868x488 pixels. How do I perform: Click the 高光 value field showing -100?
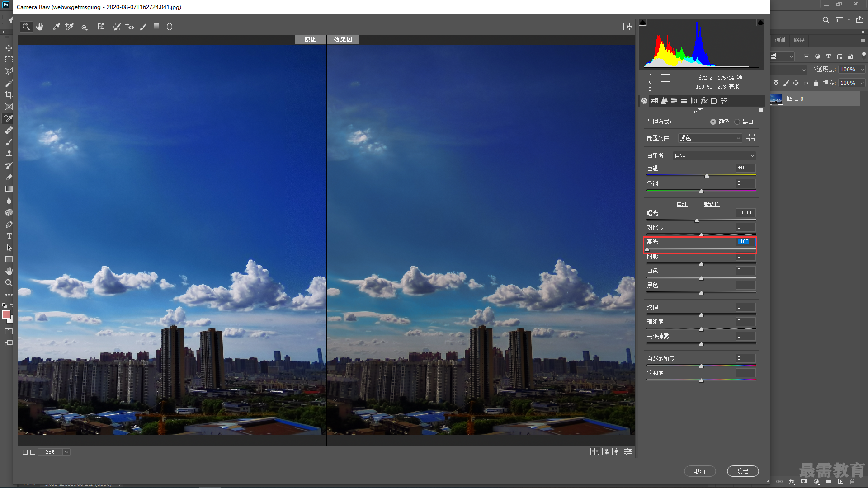(x=746, y=241)
